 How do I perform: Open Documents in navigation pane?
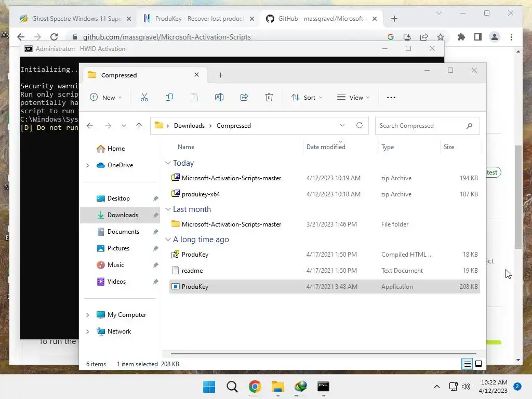point(123,232)
